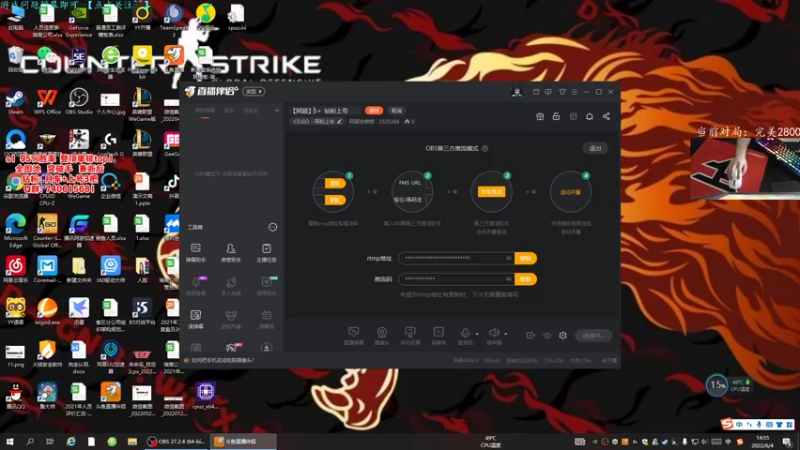This screenshot has height=450, width=800.
Task: Click the connecting status button at bottom right
Action: point(593,335)
